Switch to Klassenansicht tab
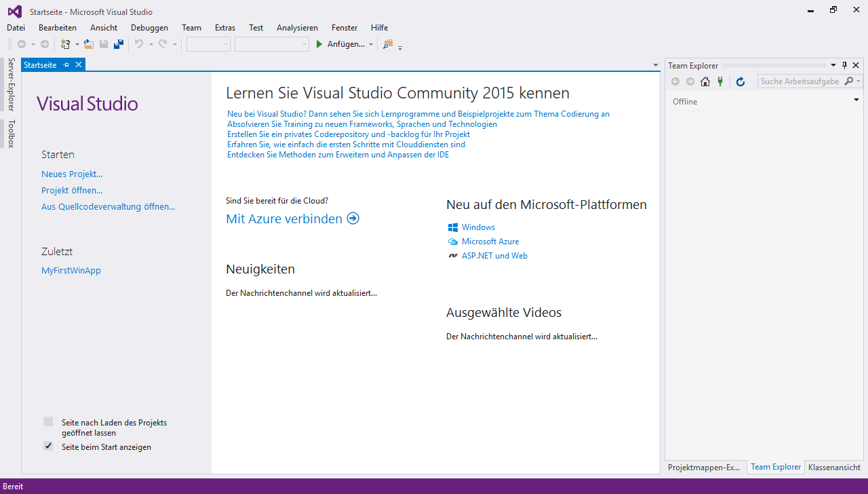Screen dimensions: 868x494 [834, 468]
